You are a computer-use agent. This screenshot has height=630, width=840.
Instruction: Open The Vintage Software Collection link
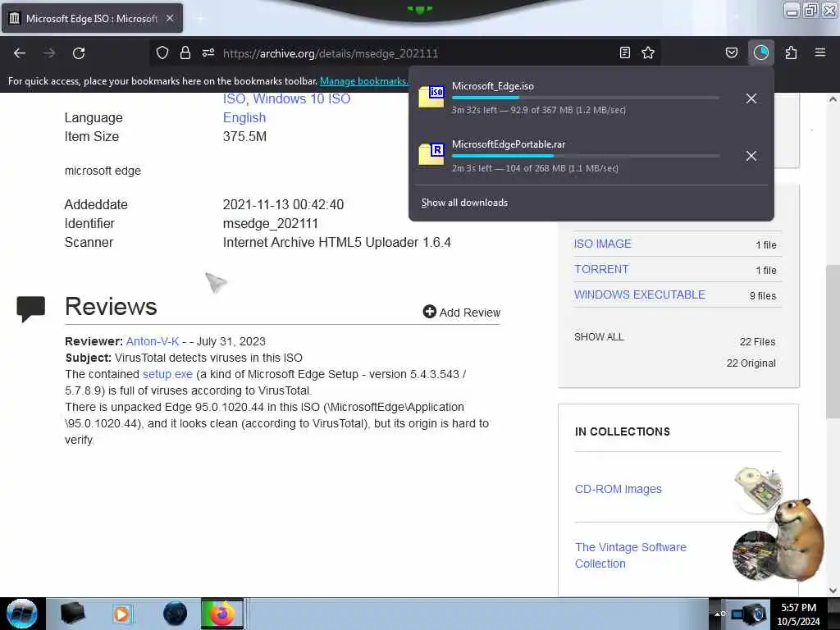(x=631, y=555)
